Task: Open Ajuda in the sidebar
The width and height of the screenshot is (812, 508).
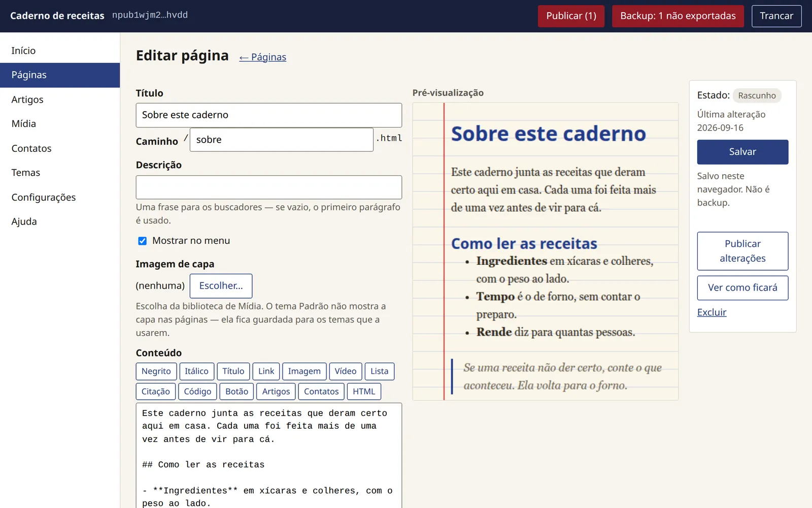Action: point(60,221)
